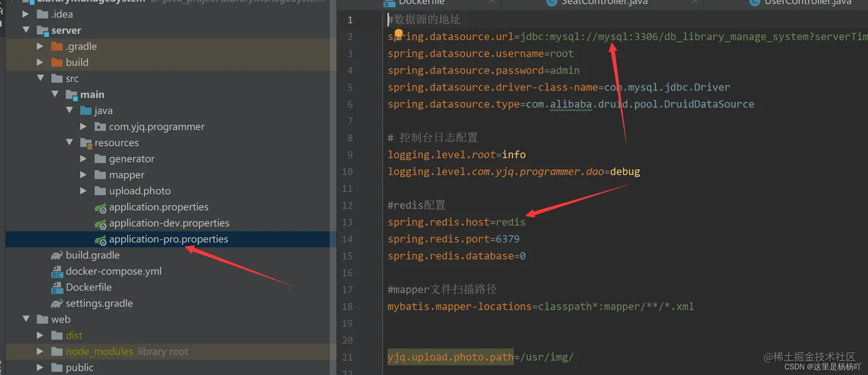Expand the mapper folder arrow
Viewport: 868px width, 375px height.
coord(83,175)
